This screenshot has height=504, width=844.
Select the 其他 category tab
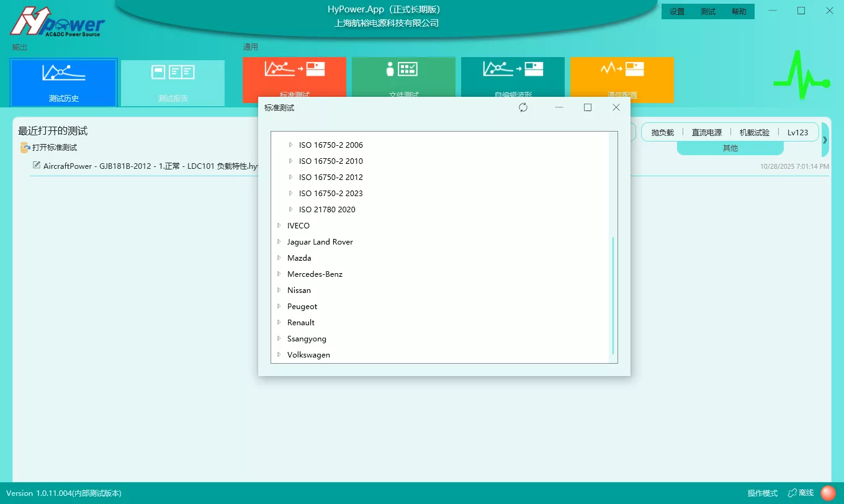tap(730, 148)
